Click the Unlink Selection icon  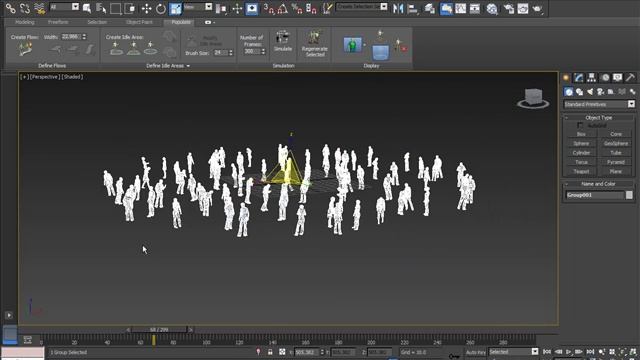pyautogui.click(x=25, y=8)
